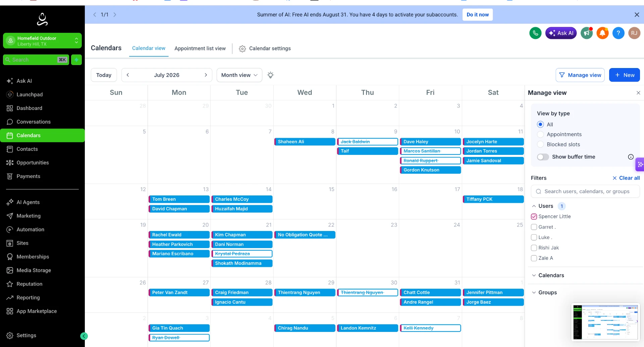The width and height of the screenshot is (644, 347).
Task: Collapse the sidebar with the green arrow
Action: click(x=84, y=336)
